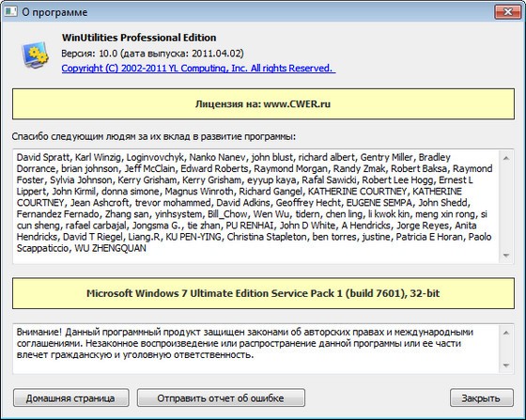The image size is (526, 420).
Task: Click the Версия: 10.0 release date text
Action: 152,54
